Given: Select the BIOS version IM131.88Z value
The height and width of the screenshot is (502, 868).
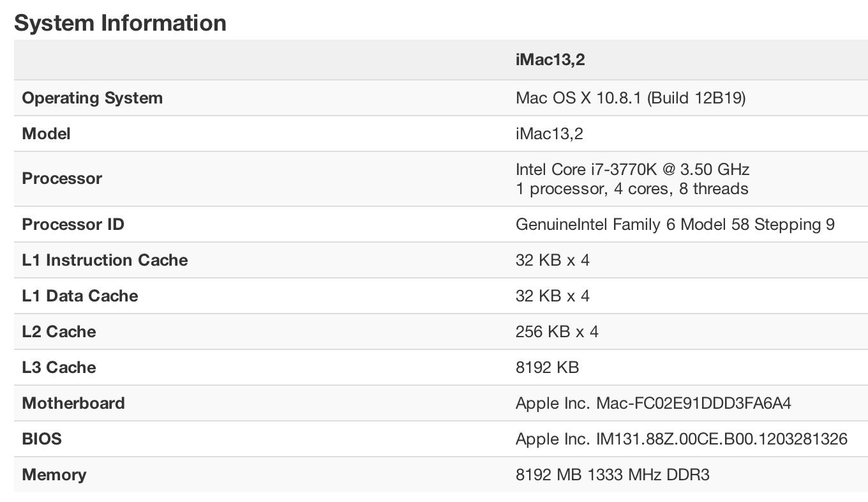Looking at the screenshot, I should pyautogui.click(x=722, y=439).
